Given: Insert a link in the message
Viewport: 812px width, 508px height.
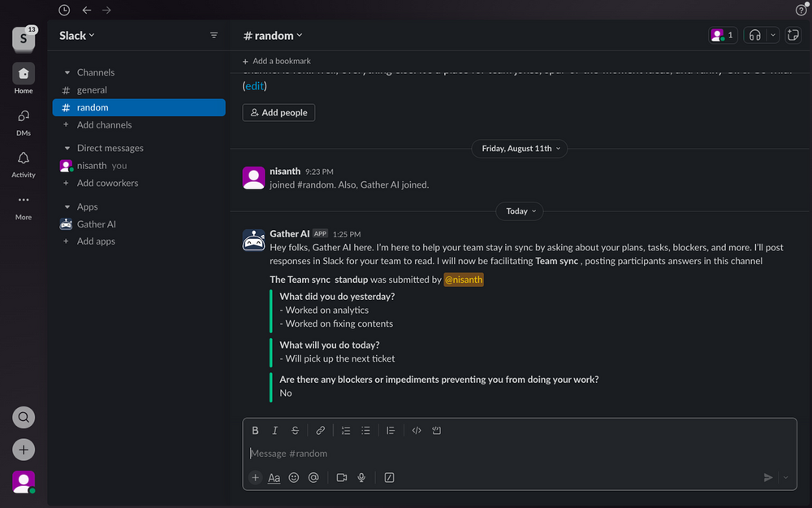Looking at the screenshot, I should [x=321, y=430].
